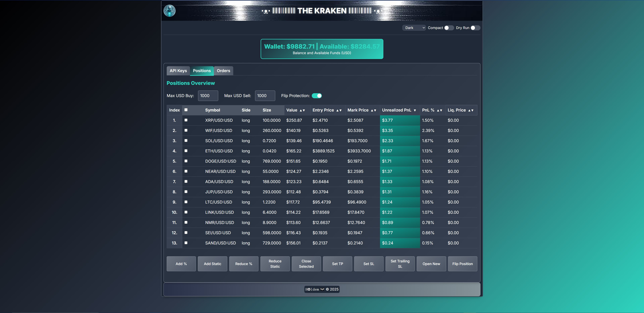
Task: Check the ADA/USD:USD row checkbox
Action: click(x=186, y=182)
